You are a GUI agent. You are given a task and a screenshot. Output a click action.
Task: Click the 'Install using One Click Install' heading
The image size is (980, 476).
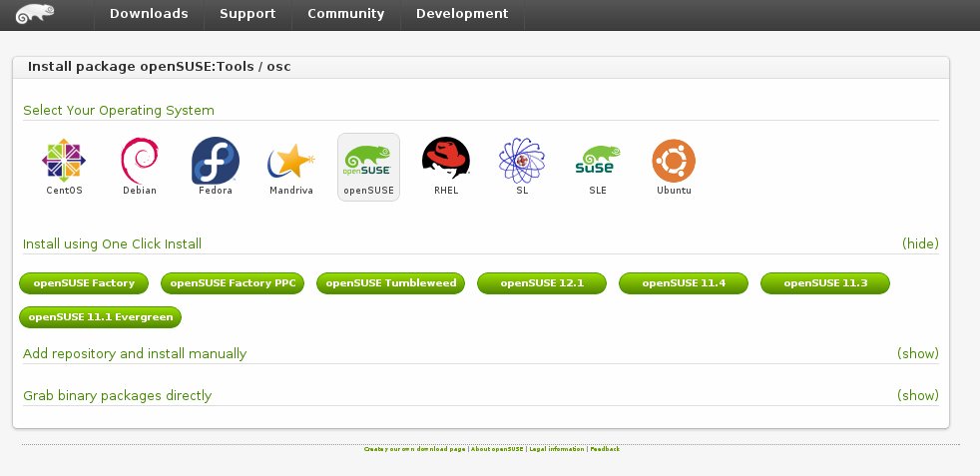coord(112,243)
